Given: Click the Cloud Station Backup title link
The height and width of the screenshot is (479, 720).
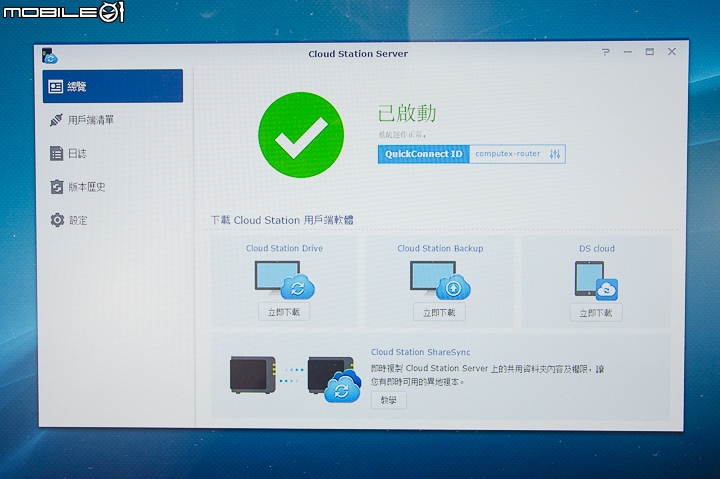Looking at the screenshot, I should 440,248.
